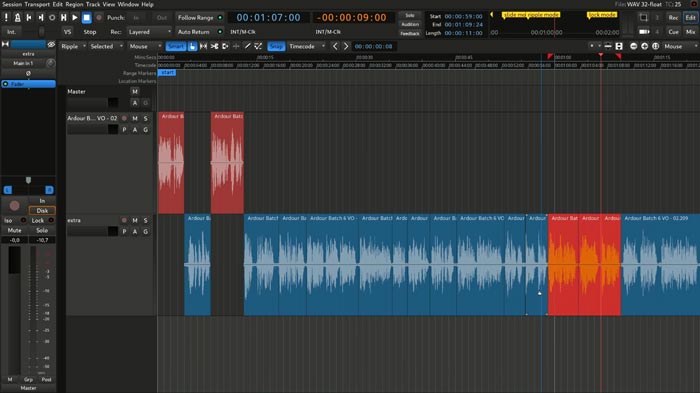Click the phase invert Ø button
Viewport: 700px width, 393px height.
click(28, 73)
